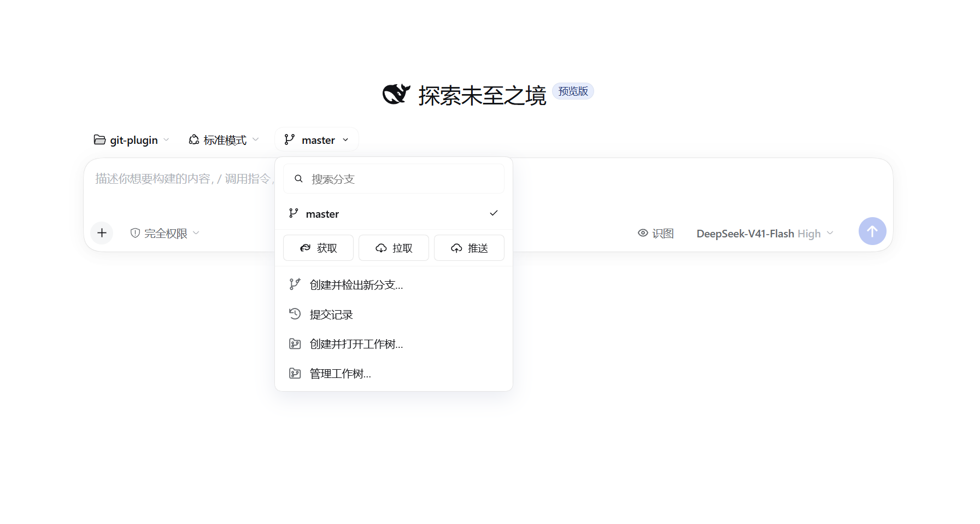The image size is (980, 524).
Task: Click the 拉取 pull button
Action: [x=394, y=248]
